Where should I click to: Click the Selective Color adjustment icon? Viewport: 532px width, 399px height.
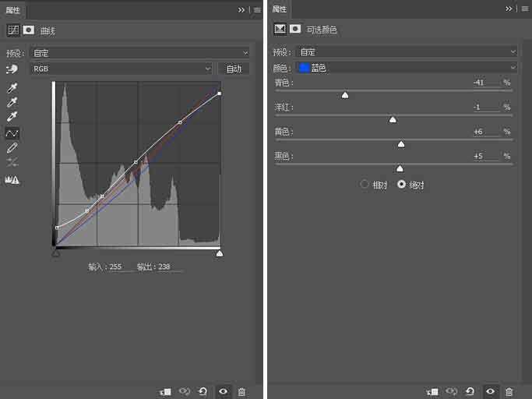(x=280, y=29)
